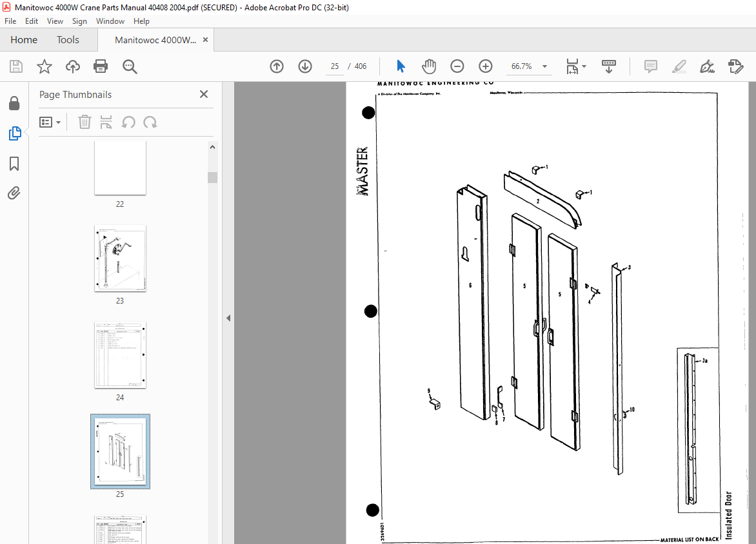The image size is (756, 544).
Task: Click the Page Thumbnails heading text
Action: [x=75, y=95]
